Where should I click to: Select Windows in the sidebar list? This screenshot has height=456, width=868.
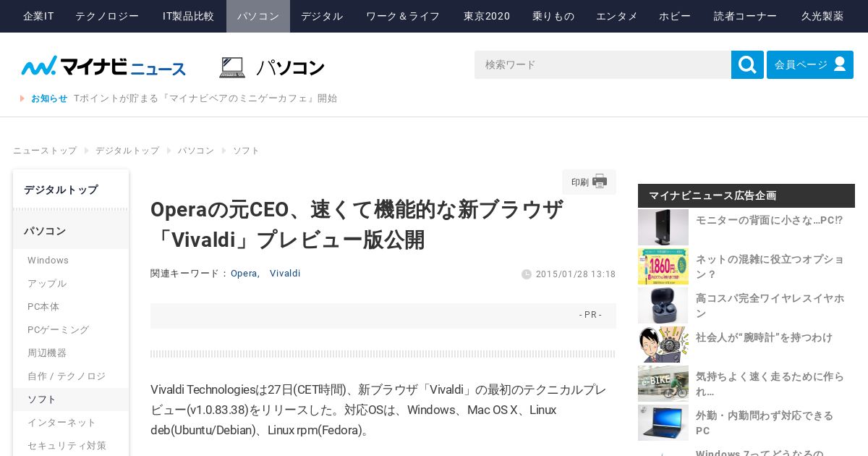71,261
